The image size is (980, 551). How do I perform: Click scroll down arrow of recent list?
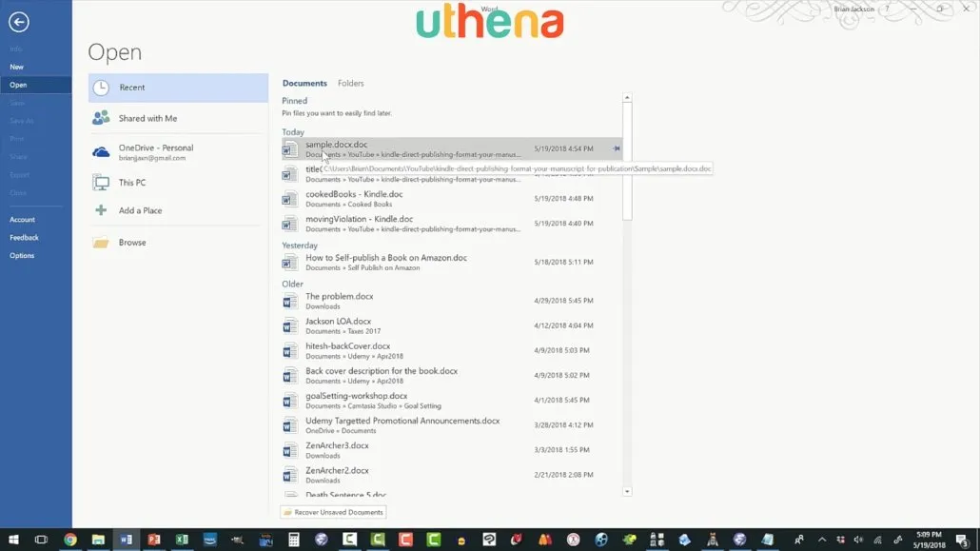click(x=628, y=492)
